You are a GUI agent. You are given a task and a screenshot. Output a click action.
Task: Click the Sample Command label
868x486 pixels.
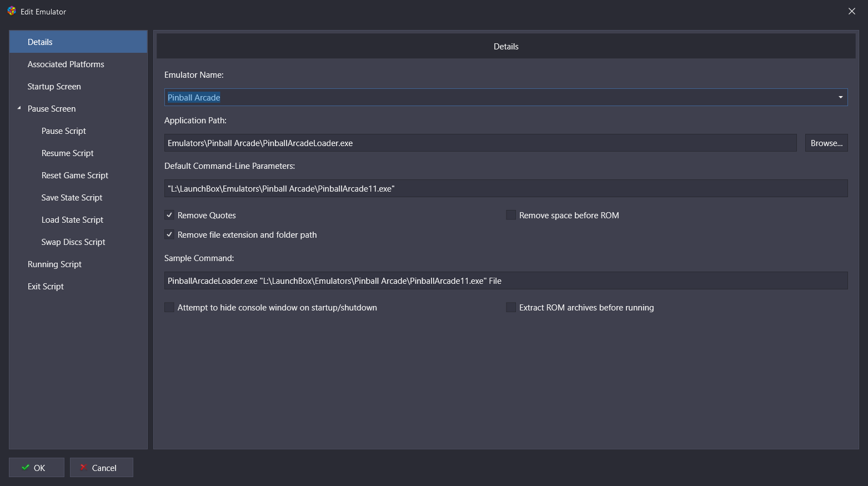[199, 258]
